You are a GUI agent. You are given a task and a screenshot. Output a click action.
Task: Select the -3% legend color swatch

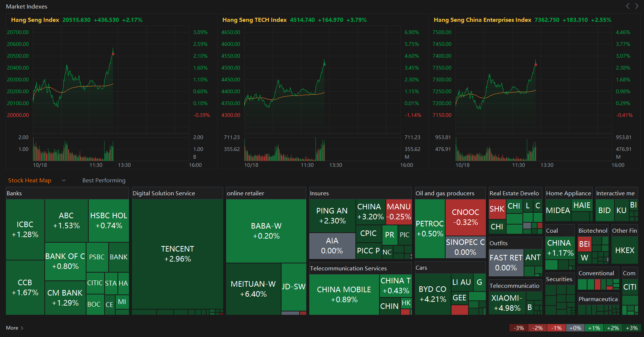click(x=519, y=328)
